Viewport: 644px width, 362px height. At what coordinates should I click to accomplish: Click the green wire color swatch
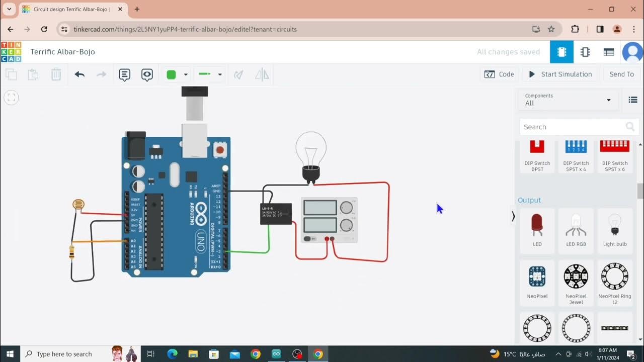pos(171,74)
